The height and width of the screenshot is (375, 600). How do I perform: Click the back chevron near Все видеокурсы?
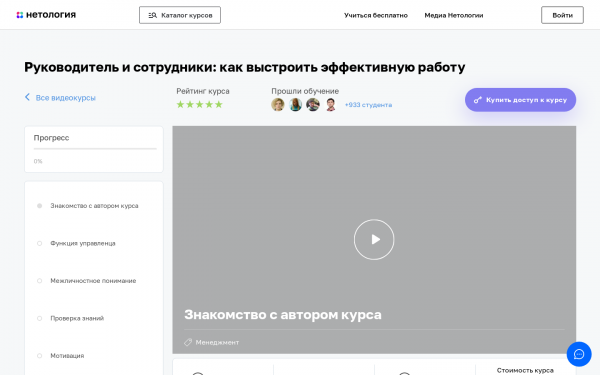click(27, 97)
